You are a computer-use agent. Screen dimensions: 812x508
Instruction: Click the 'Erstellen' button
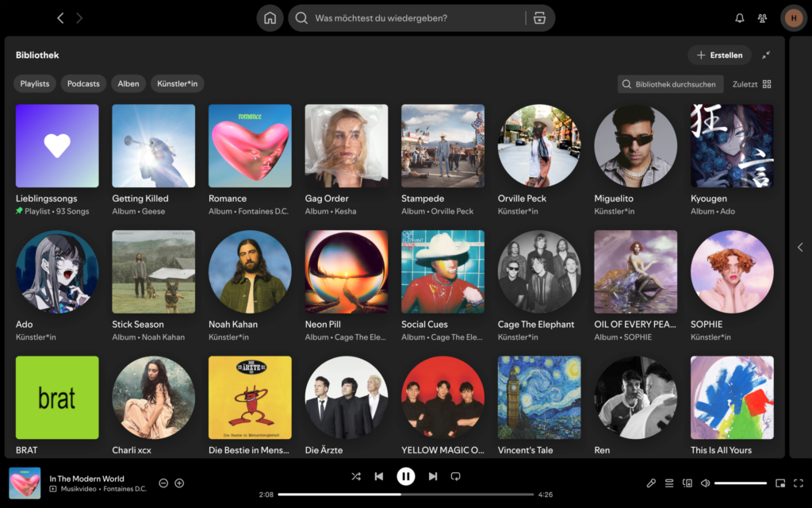[719, 55]
